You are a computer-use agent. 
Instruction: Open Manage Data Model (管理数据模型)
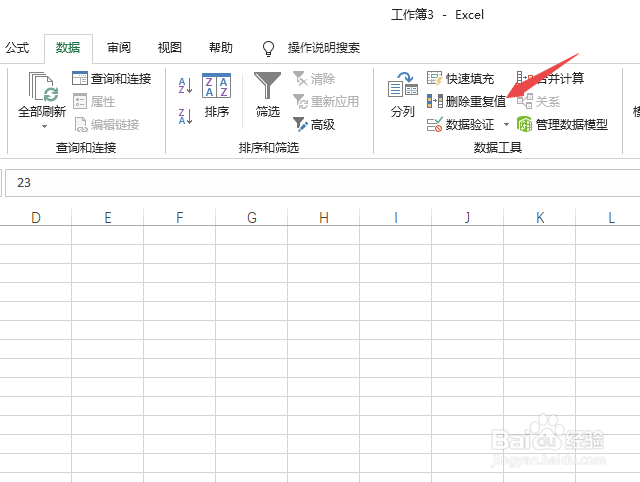point(562,124)
